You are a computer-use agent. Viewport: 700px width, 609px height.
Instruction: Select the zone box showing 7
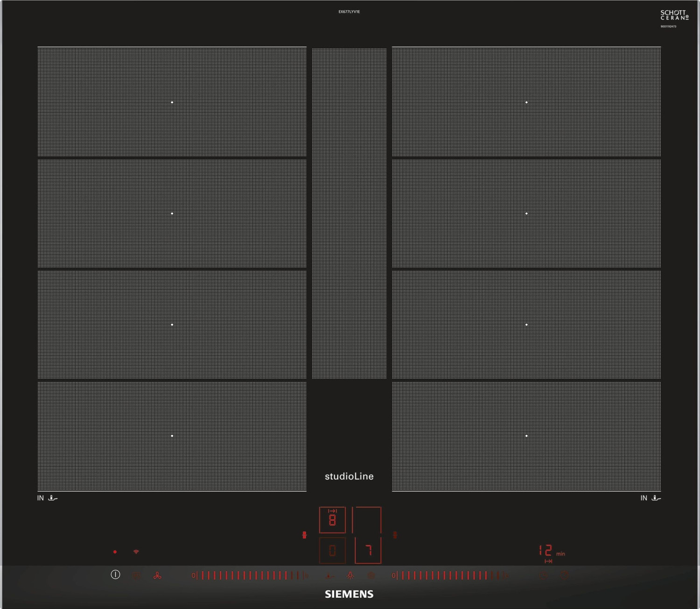click(368, 551)
